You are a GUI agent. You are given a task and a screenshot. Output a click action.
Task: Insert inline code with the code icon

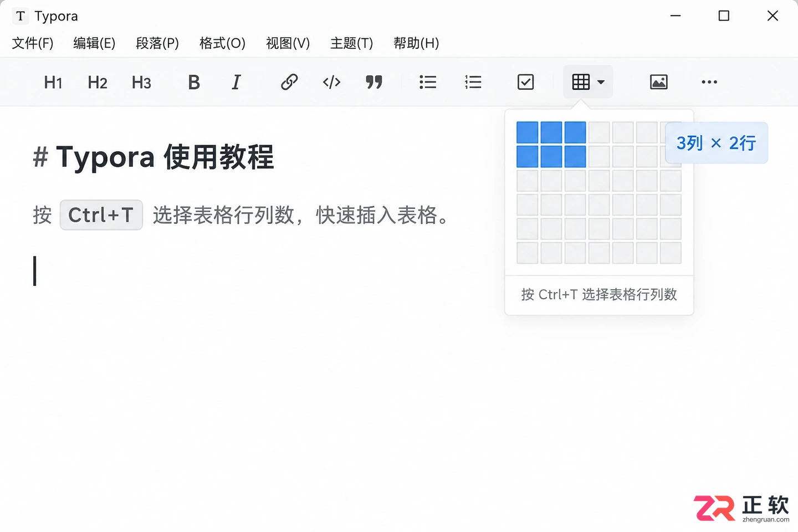coord(331,82)
